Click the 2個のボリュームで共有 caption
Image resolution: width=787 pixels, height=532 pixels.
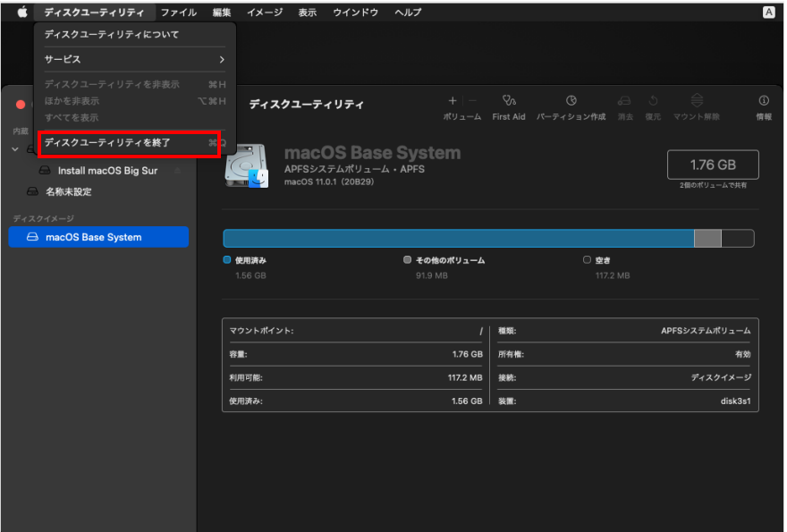click(x=713, y=185)
